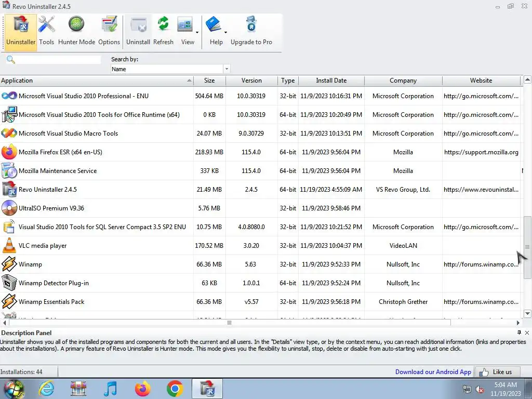Viewport: 532px width, 399px height.
Task: Select the Visual Studio 2010 Professional icon
Action: coord(9,96)
